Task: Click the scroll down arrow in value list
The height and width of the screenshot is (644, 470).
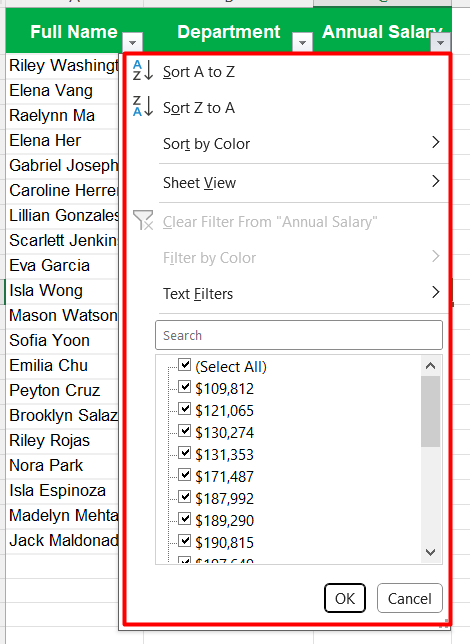Action: pyautogui.click(x=431, y=552)
